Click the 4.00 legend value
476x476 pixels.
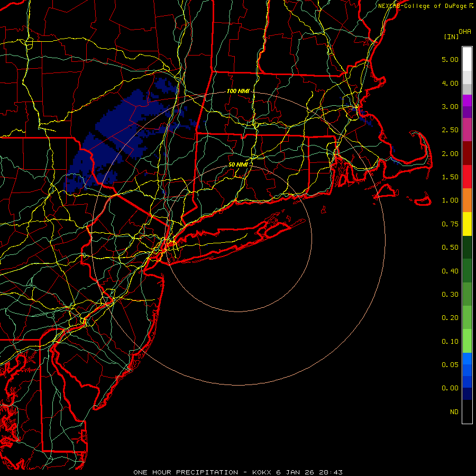[450, 83]
